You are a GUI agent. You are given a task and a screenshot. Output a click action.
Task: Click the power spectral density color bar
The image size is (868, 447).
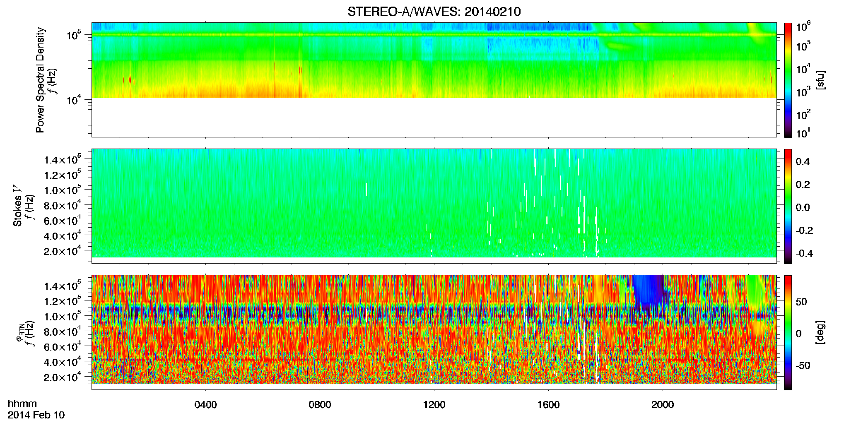(x=788, y=80)
